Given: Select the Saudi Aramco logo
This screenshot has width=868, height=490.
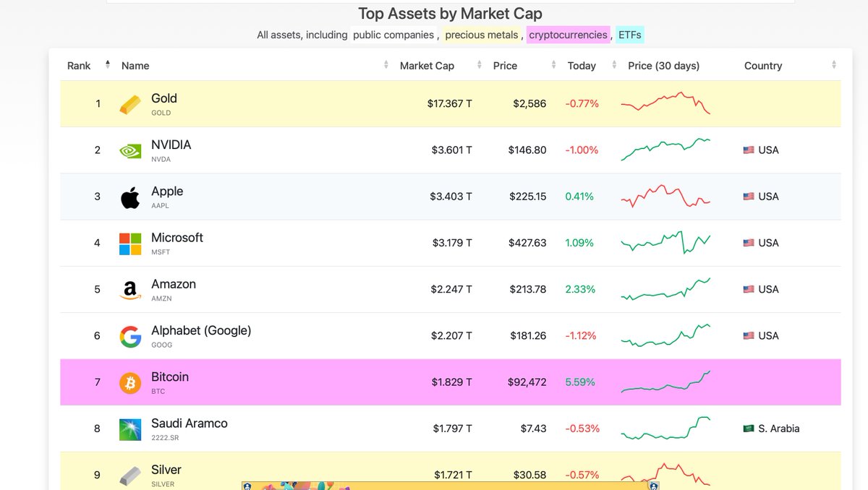Looking at the screenshot, I should point(130,428).
